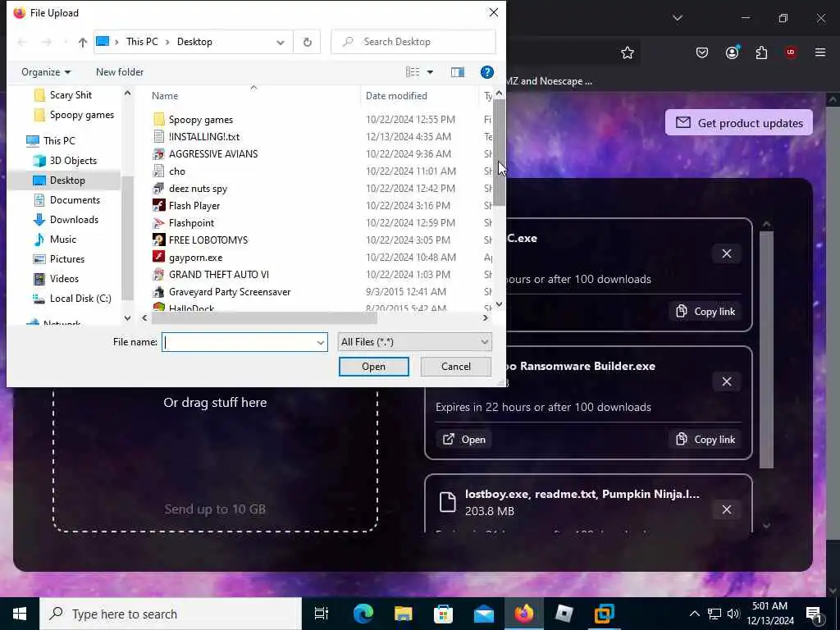This screenshot has width=840, height=630.
Task: Expand Firefox tab list chevron
Action: (x=677, y=18)
